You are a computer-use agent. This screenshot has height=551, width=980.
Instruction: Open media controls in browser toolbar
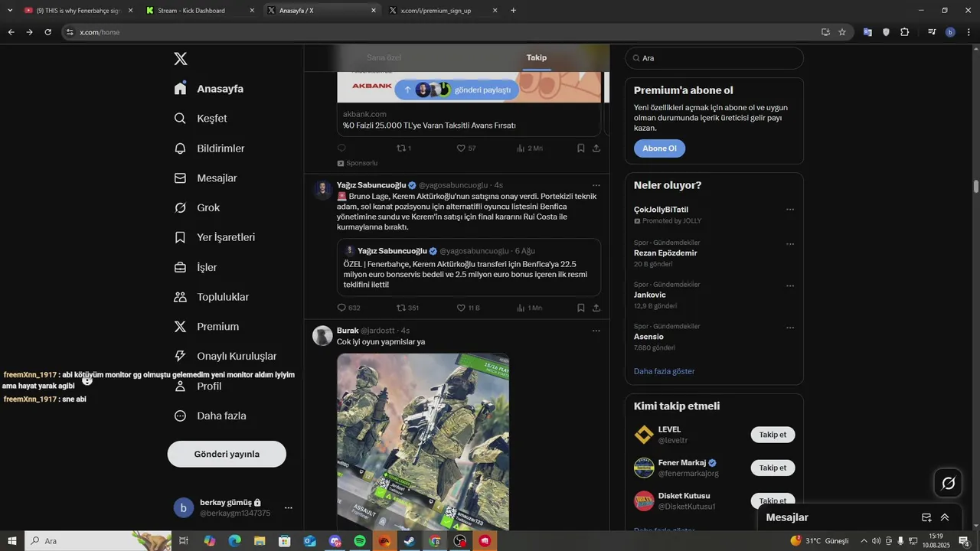pyautogui.click(x=932, y=32)
